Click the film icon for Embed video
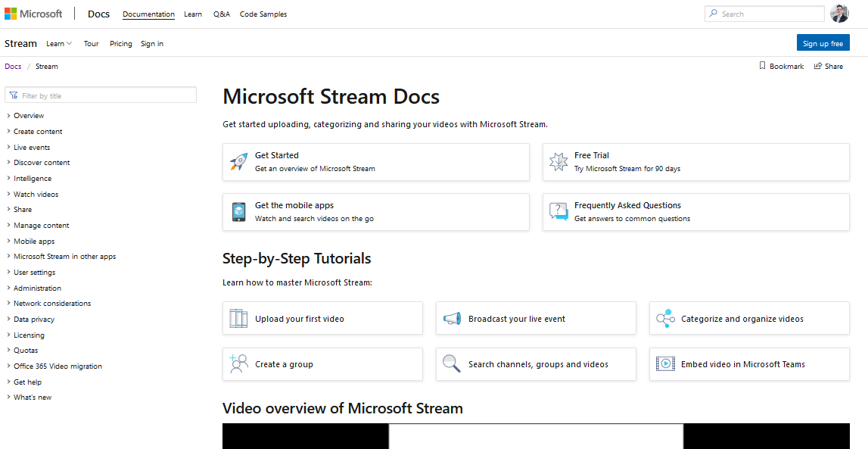 pyautogui.click(x=665, y=364)
